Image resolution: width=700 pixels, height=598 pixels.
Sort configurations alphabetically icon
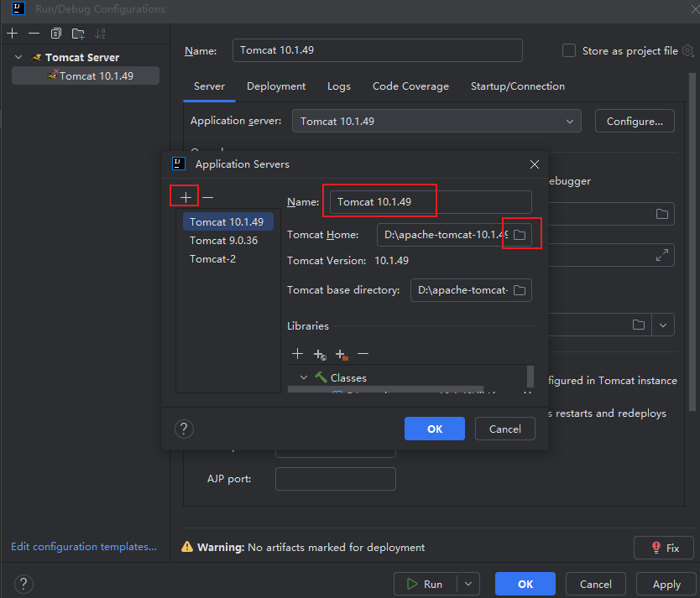[101, 34]
